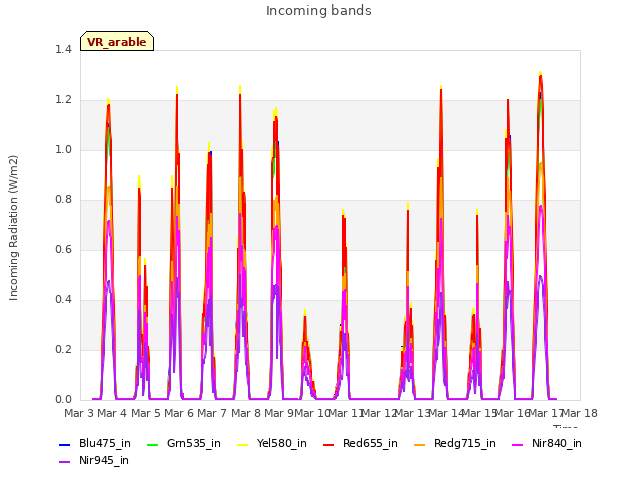
Task: Click the 1.2 y-axis tick label
Action: click(63, 100)
